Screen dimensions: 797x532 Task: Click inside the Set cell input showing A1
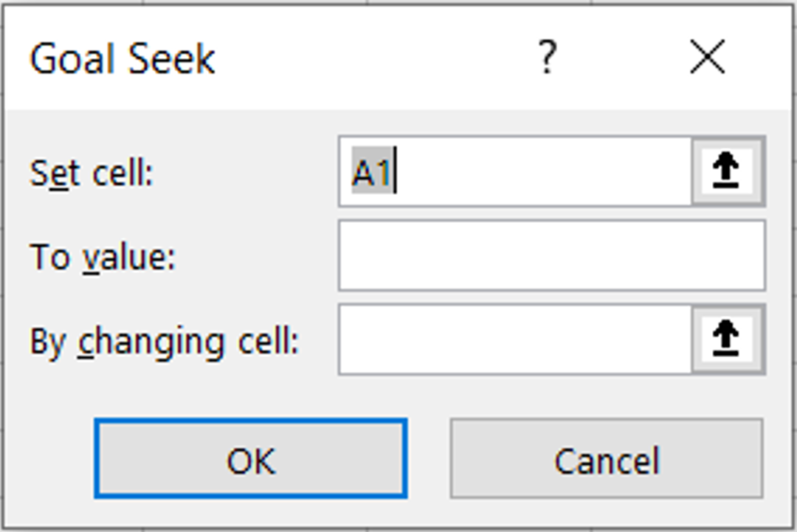pos(517,170)
